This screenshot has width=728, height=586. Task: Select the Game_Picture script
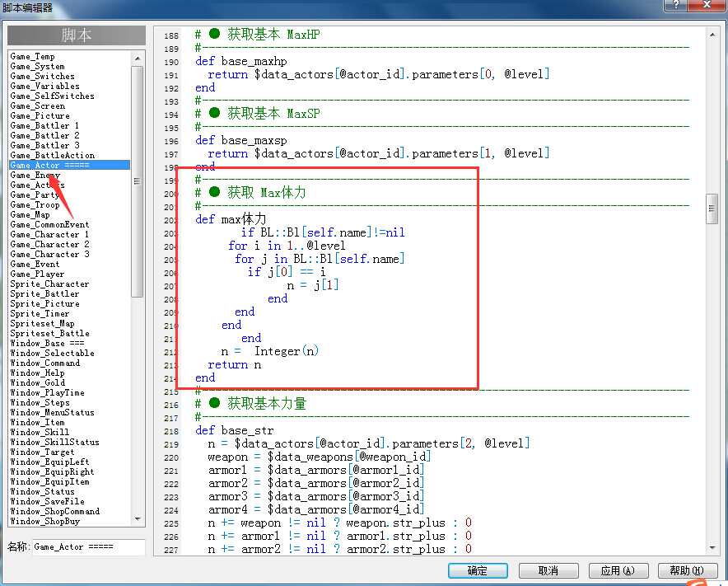pos(40,115)
